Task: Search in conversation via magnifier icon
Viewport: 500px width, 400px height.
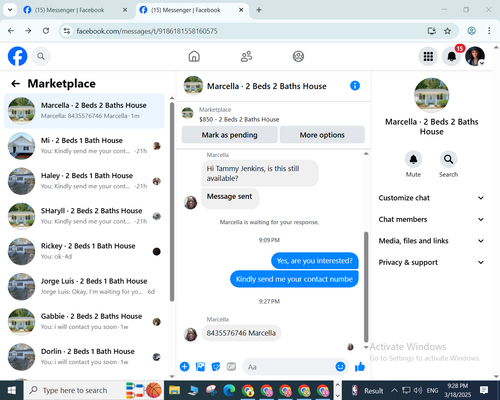Action: (448, 159)
